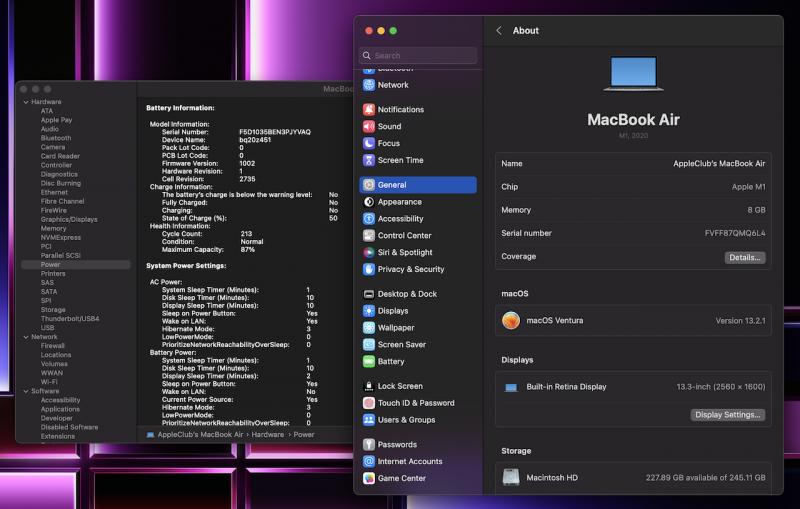The height and width of the screenshot is (509, 800).
Task: Select the Sound icon in sidebar
Action: (x=369, y=126)
